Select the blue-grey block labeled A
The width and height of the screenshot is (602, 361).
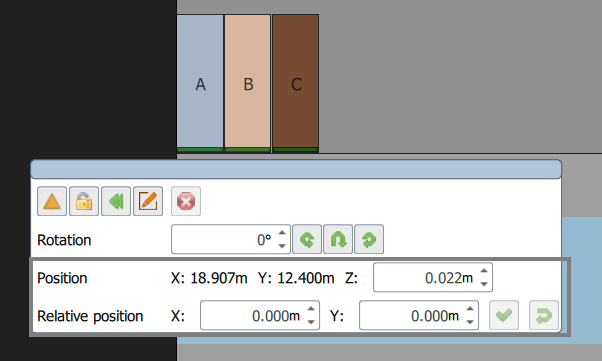tap(200, 83)
